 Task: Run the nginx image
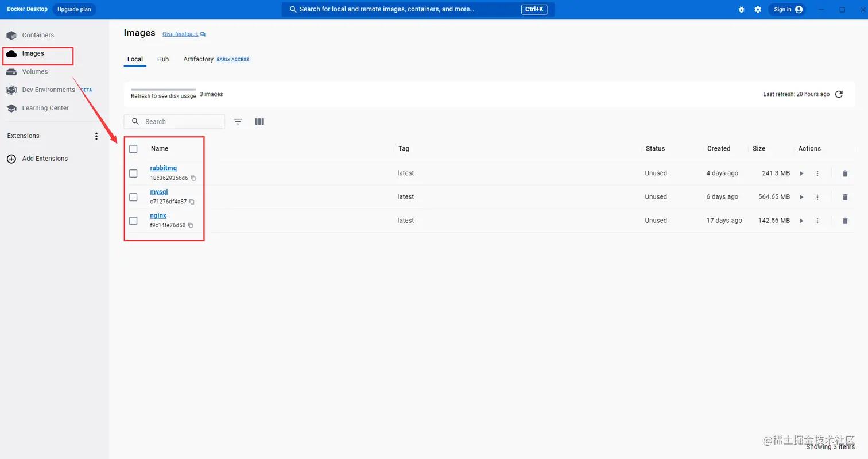click(801, 221)
